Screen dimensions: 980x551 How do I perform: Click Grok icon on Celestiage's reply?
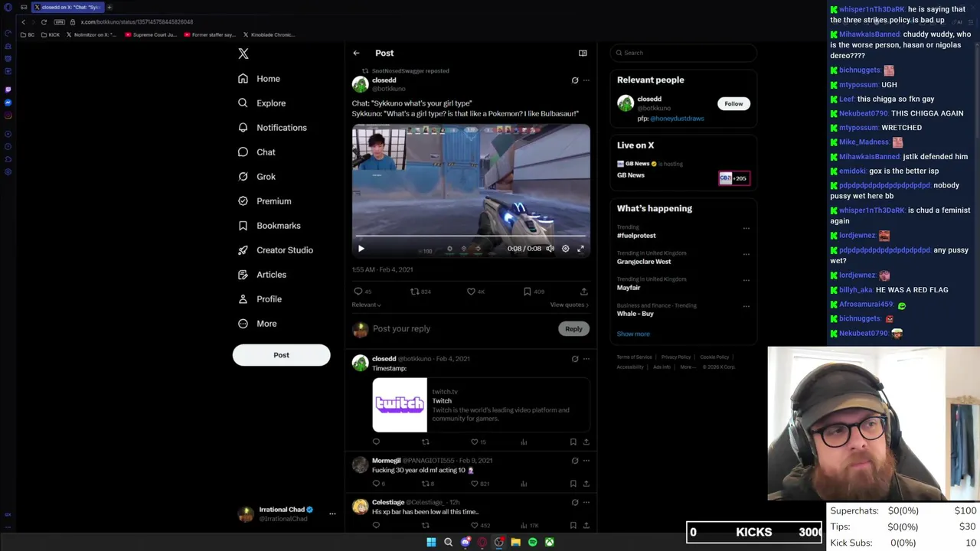click(575, 503)
